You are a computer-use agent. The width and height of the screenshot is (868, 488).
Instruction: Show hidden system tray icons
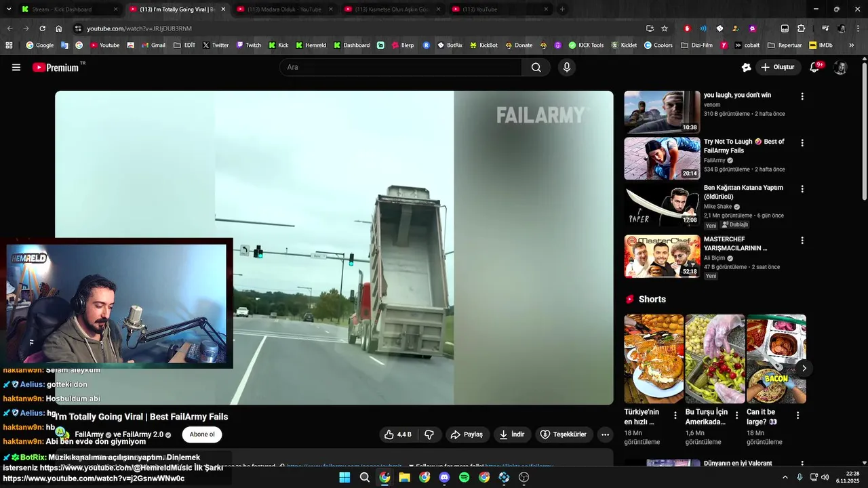coord(785,477)
